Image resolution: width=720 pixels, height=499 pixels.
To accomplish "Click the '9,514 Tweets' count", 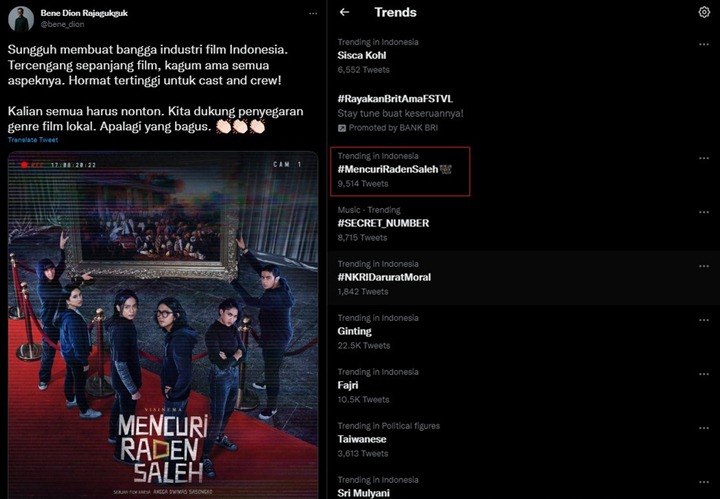I will tap(363, 184).
